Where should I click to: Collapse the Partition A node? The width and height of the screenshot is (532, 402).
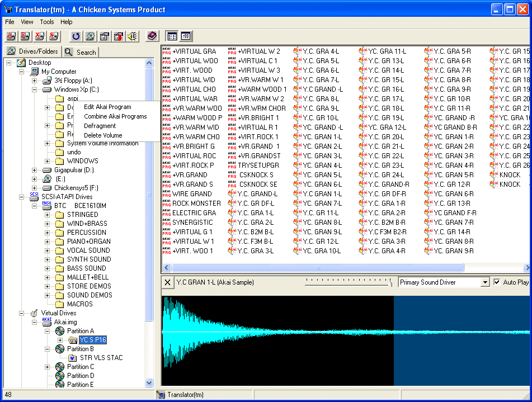click(x=47, y=331)
